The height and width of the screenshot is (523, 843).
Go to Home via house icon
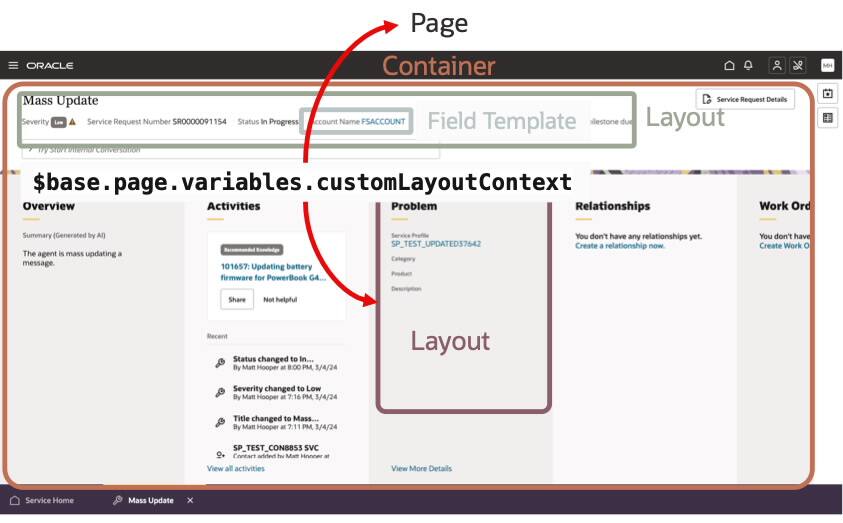click(729, 65)
